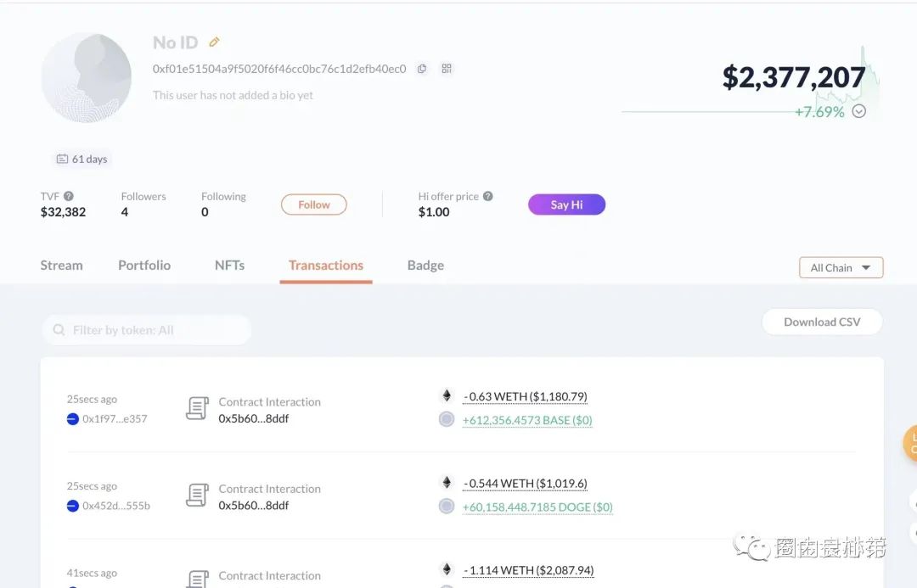
Task: Click the profile avatar image
Action: [87, 78]
